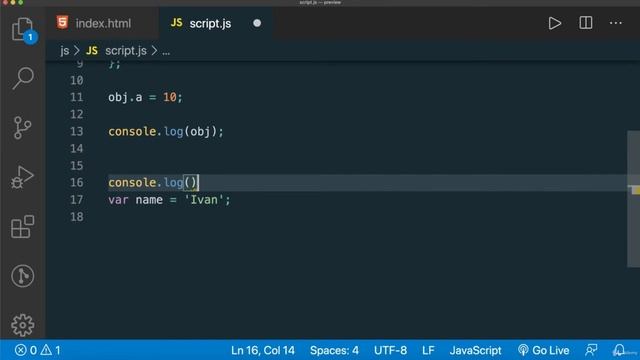This screenshot has height=360, width=640.
Task: Open the Run and Debug view
Action: [x=22, y=177]
